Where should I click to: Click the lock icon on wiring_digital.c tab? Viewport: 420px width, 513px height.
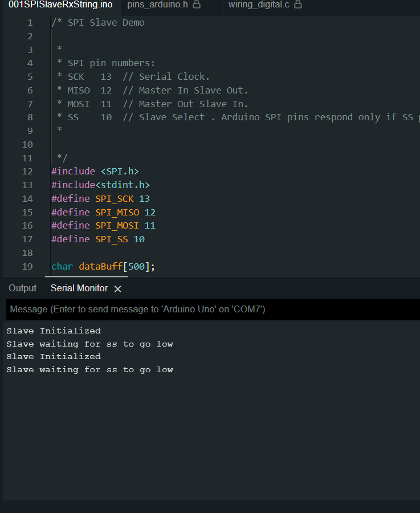pyautogui.click(x=298, y=5)
